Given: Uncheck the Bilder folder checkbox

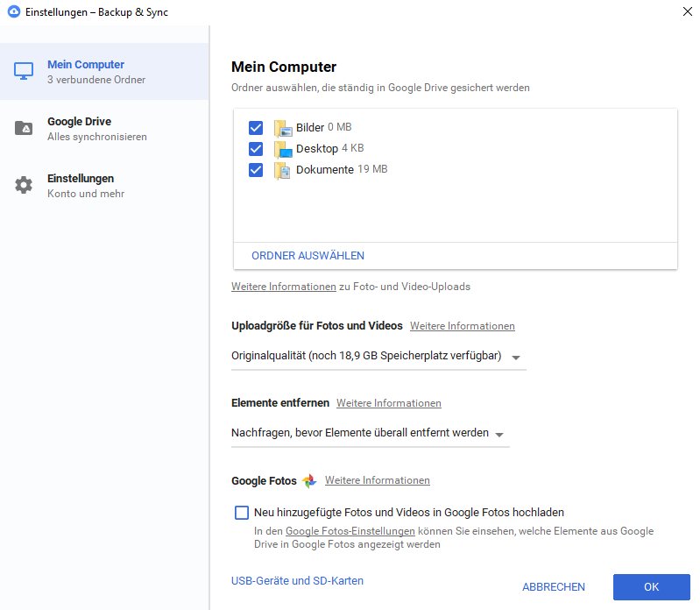Looking at the screenshot, I should [256, 128].
